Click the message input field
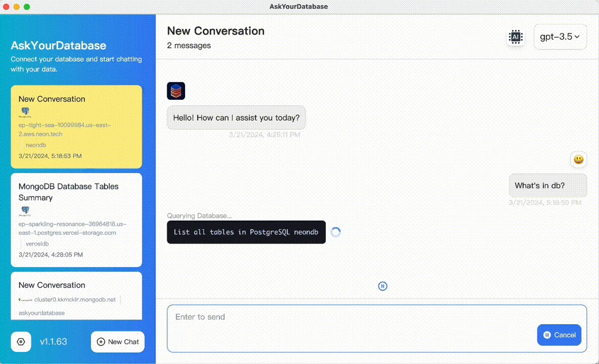Viewport: 599px width, 364px height. pos(377,328)
